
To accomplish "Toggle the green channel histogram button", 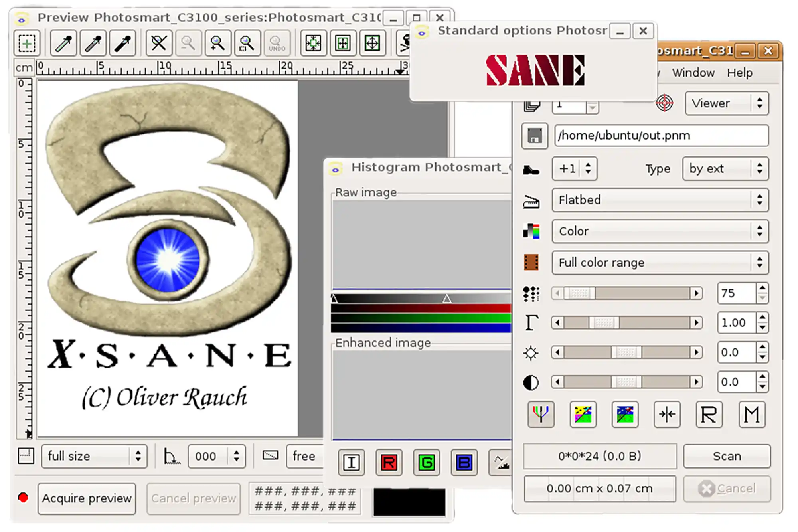I will coord(427,463).
